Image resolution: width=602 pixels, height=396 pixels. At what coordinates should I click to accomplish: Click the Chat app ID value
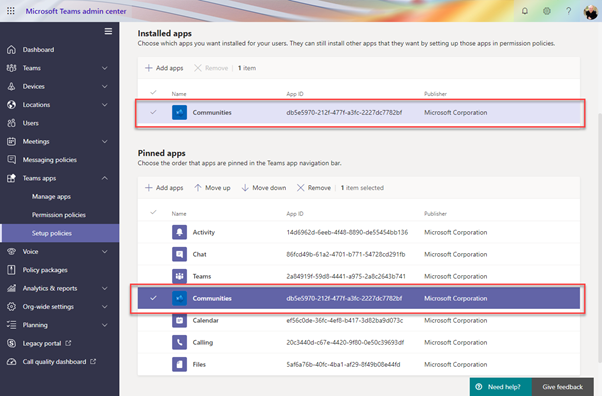(x=346, y=254)
